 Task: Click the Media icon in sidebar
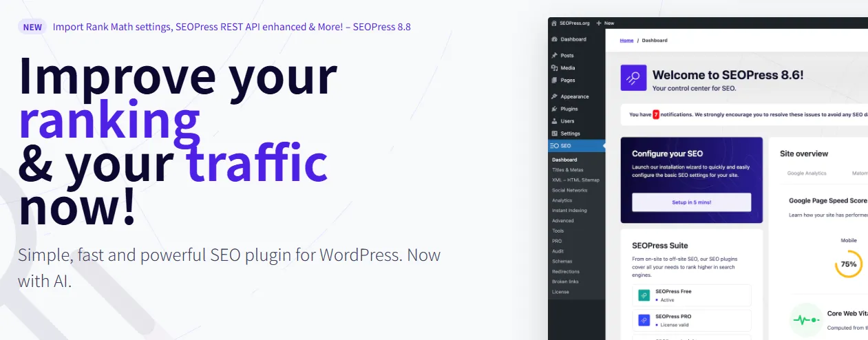pyautogui.click(x=555, y=67)
